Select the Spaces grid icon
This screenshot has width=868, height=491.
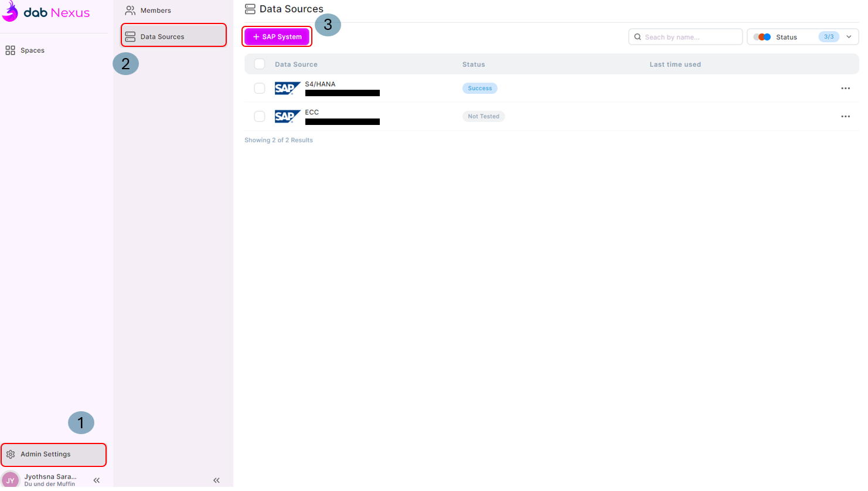click(10, 50)
